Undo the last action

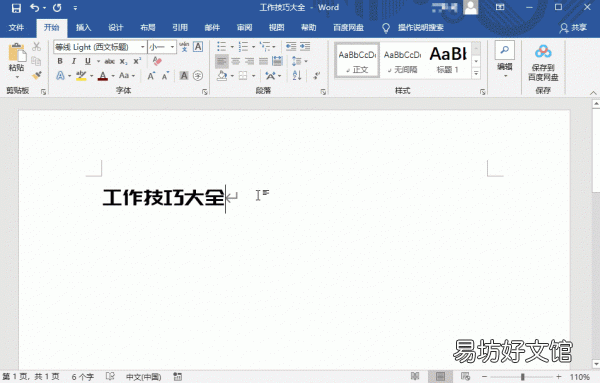(x=34, y=8)
